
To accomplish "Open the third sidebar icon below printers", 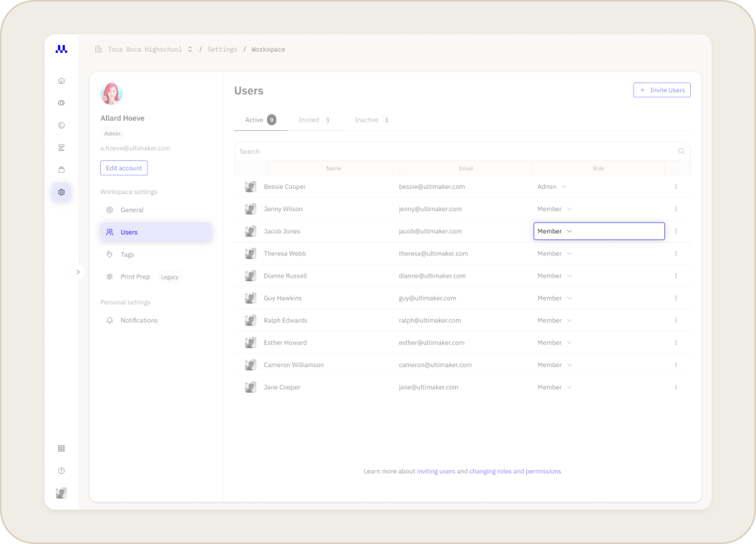I will point(62,125).
